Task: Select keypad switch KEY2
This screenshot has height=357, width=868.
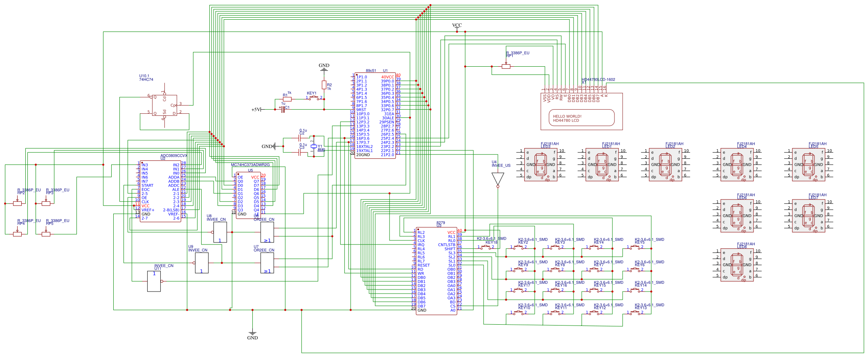Action: 518,247
